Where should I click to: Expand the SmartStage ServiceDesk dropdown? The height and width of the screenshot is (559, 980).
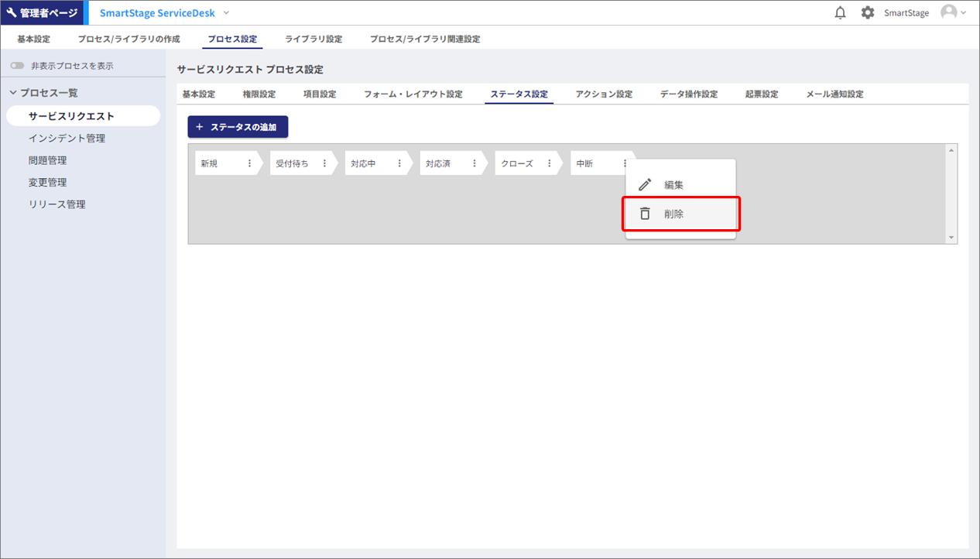coord(226,13)
